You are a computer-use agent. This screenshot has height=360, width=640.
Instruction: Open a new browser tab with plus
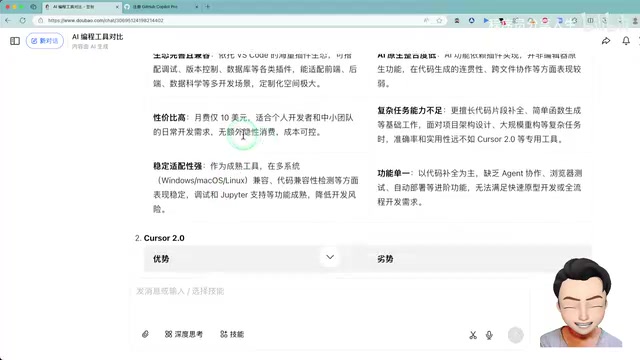[x=208, y=7]
